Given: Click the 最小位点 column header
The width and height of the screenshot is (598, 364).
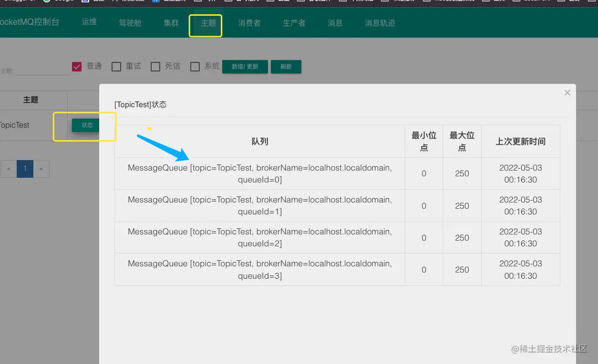Looking at the screenshot, I should click(x=424, y=142).
